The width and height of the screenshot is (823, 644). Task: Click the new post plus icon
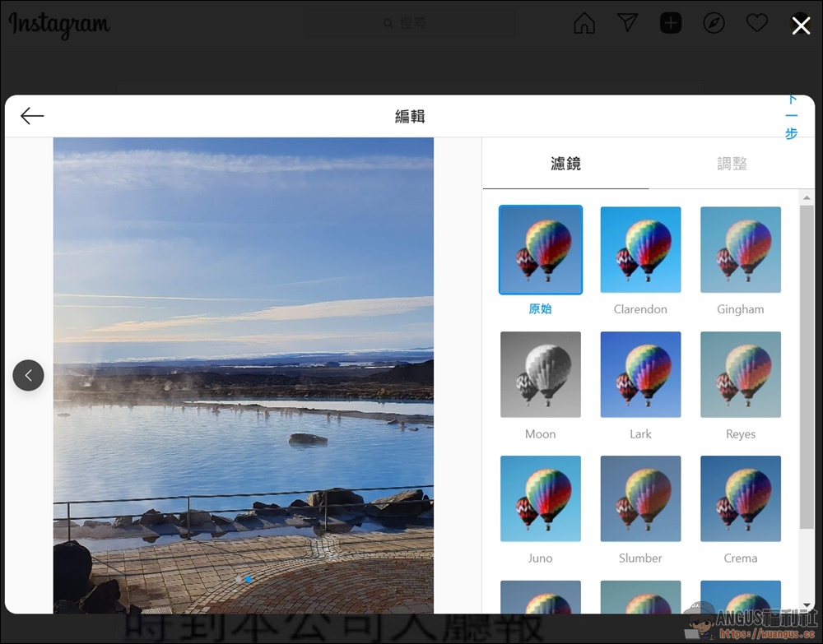[x=671, y=24]
